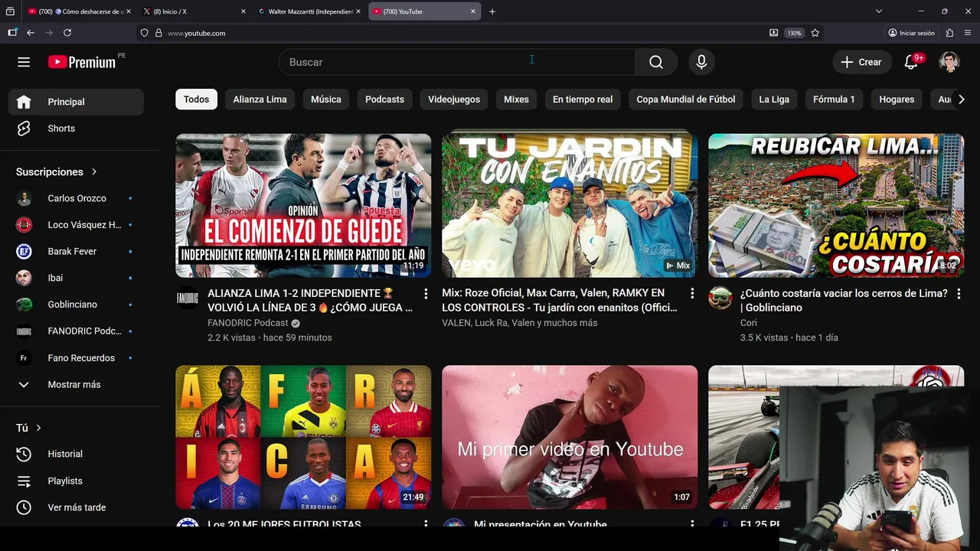Open Tu Jardín con Enanitos thumbnail
980x551 pixels.
pos(570,205)
